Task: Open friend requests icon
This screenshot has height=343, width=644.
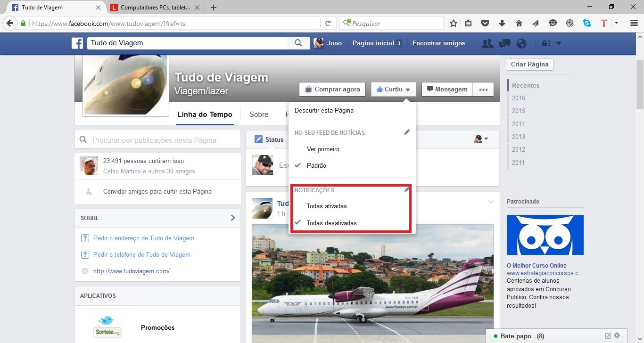Action: pyautogui.click(x=487, y=43)
